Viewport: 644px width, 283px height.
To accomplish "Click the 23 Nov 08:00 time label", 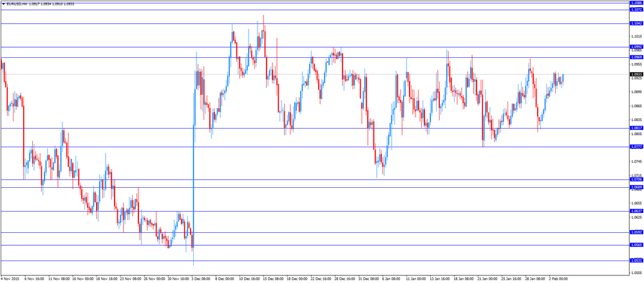I will tap(130, 279).
